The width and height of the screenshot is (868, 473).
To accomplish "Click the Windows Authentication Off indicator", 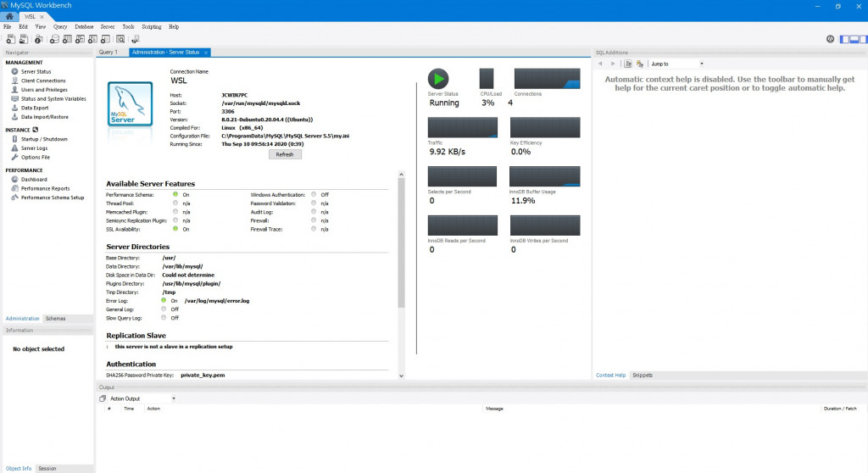I will coord(314,194).
